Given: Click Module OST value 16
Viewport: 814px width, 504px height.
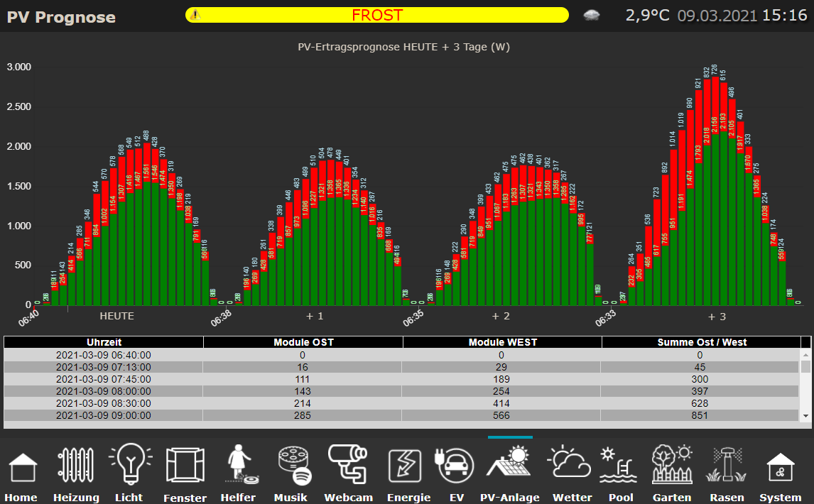Looking at the screenshot, I should pos(302,367).
